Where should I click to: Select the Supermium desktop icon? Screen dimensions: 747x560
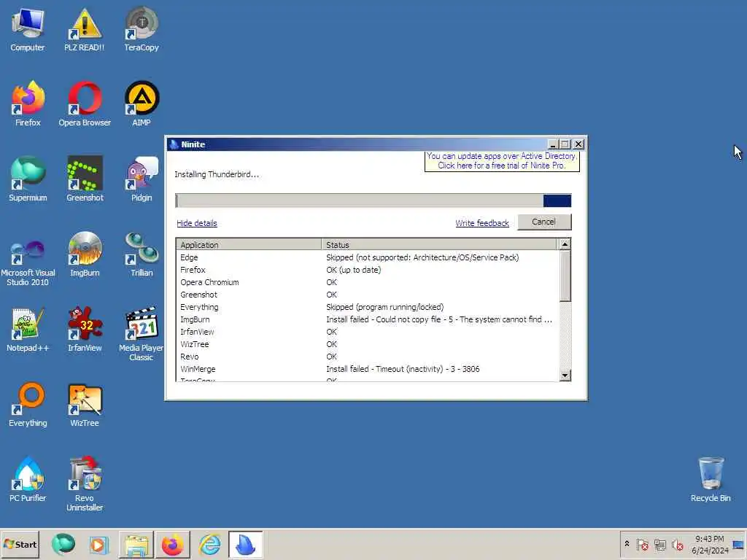pyautogui.click(x=28, y=179)
